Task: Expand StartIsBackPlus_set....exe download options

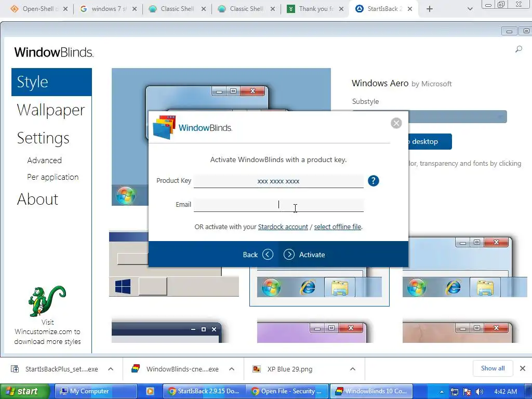Action: pyautogui.click(x=111, y=369)
